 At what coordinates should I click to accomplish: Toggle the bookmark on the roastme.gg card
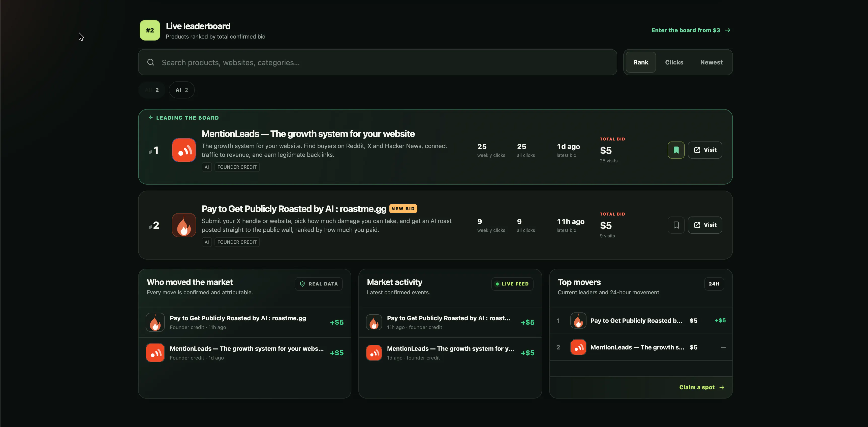(676, 225)
